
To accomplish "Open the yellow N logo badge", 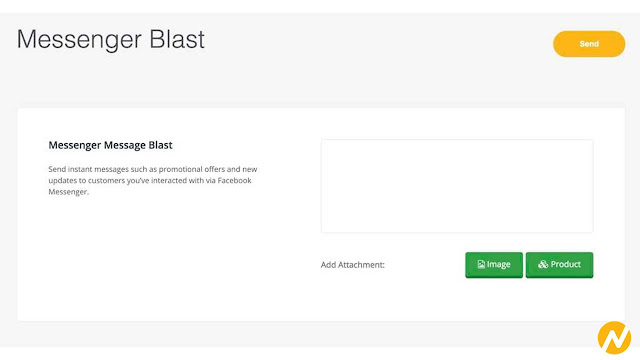I will pos(614,338).
